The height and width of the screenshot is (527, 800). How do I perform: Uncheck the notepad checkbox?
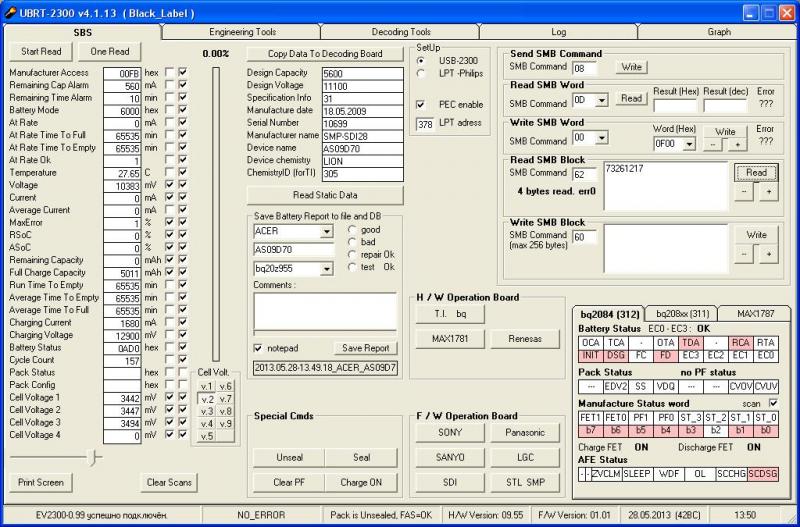[259, 348]
